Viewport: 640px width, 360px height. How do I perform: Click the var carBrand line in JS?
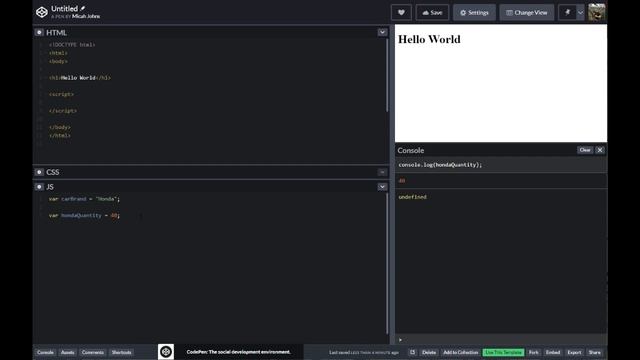click(84, 199)
